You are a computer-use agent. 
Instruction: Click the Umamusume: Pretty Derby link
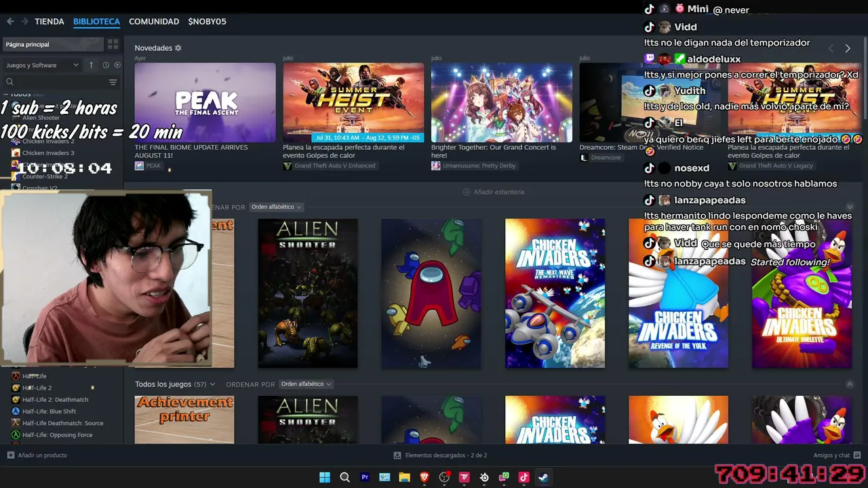tap(473, 165)
